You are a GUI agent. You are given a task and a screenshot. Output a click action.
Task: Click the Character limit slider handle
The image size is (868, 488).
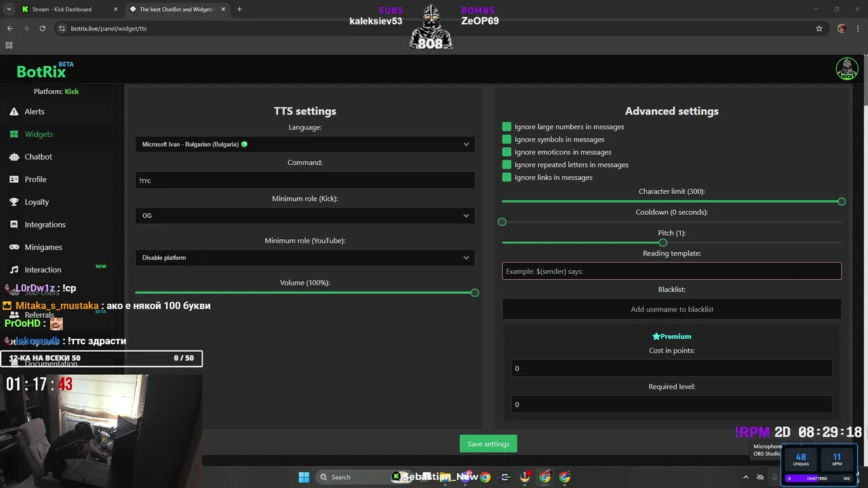[842, 201]
